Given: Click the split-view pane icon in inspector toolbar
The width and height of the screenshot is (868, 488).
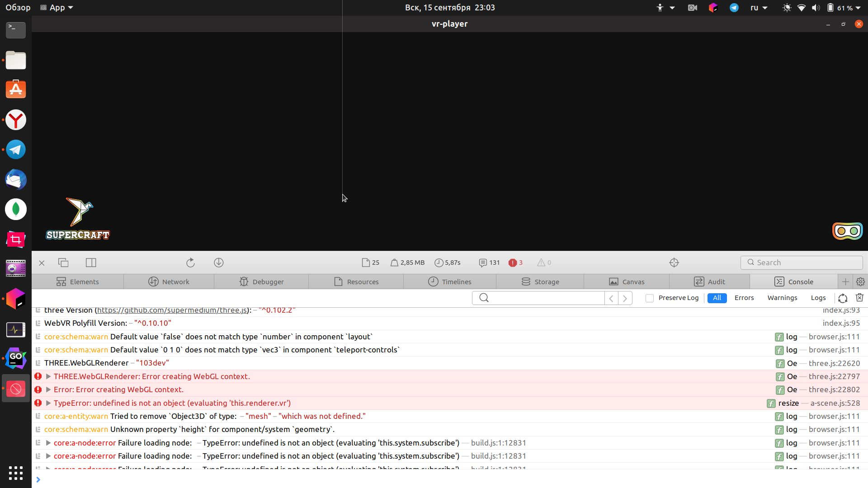Looking at the screenshot, I should [90, 263].
